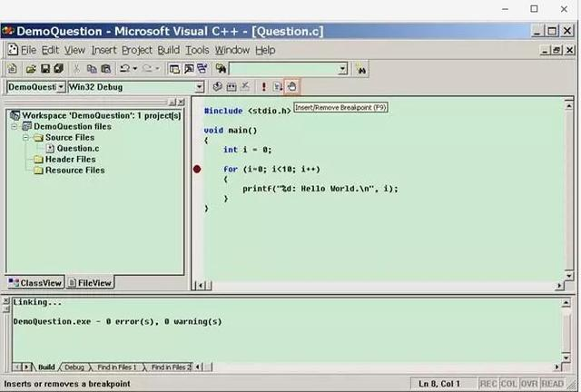The image size is (581, 392).
Task: Select the Header Files folder
Action: (x=64, y=160)
